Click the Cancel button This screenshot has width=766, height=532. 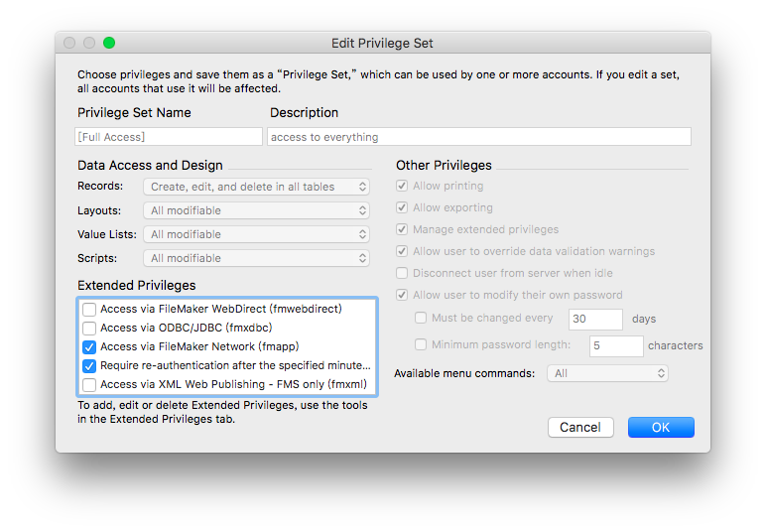580,428
